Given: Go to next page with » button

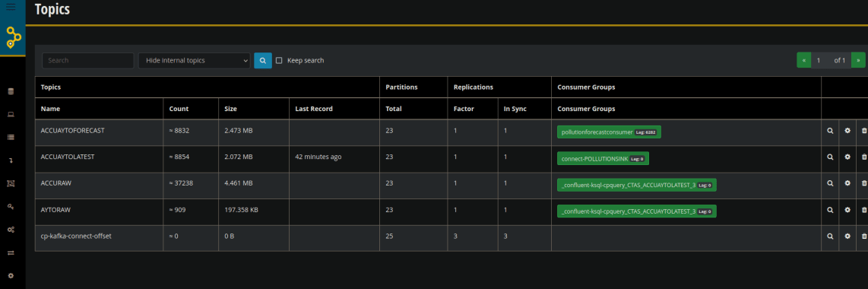Looking at the screenshot, I should [x=858, y=60].
